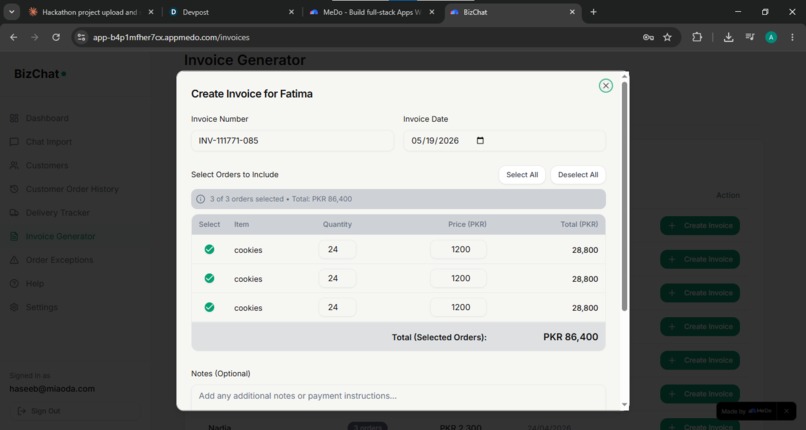Close the Create Invoice dialog
Image resolution: width=806 pixels, height=430 pixels.
606,86
